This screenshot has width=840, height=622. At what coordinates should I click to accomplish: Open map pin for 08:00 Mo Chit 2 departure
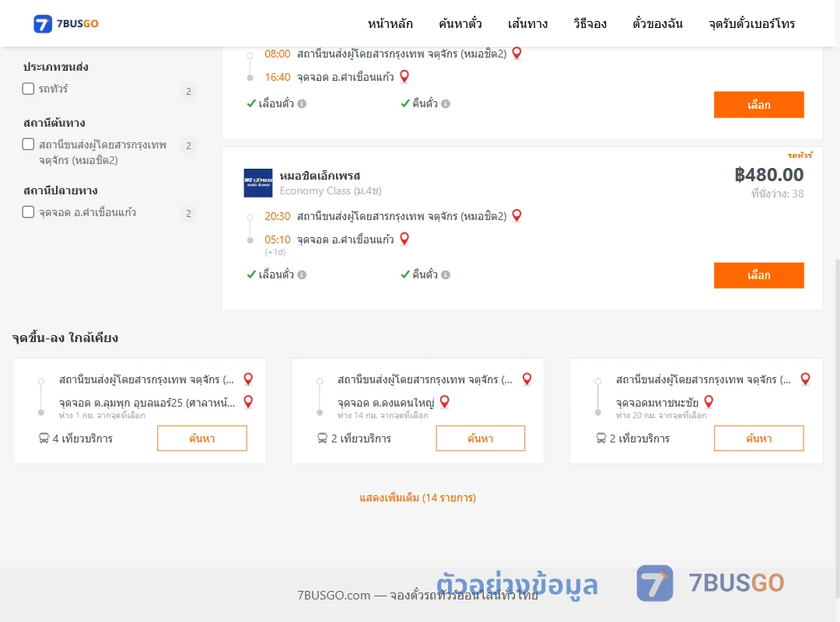point(516,53)
